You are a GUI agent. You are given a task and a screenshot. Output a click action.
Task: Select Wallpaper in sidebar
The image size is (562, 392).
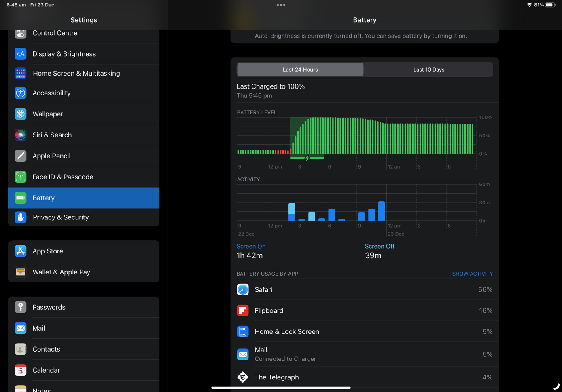[x=84, y=114]
